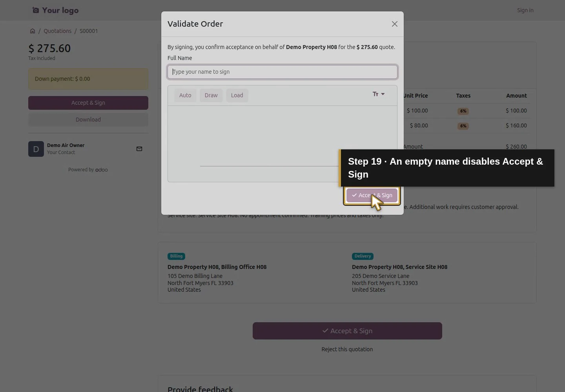
Task: Click the 105 Demo Billing Lane address line
Action: pyautogui.click(x=195, y=276)
